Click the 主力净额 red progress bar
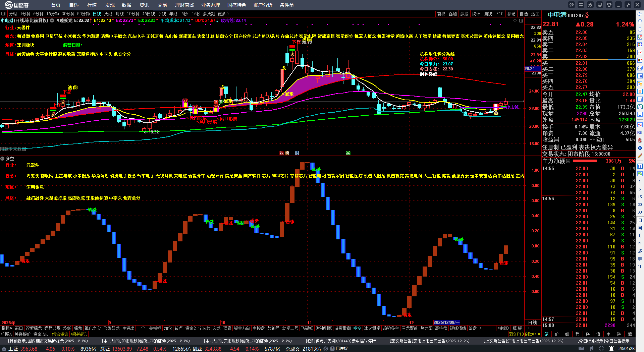Viewport: 644px width, 352px height. tap(585, 161)
